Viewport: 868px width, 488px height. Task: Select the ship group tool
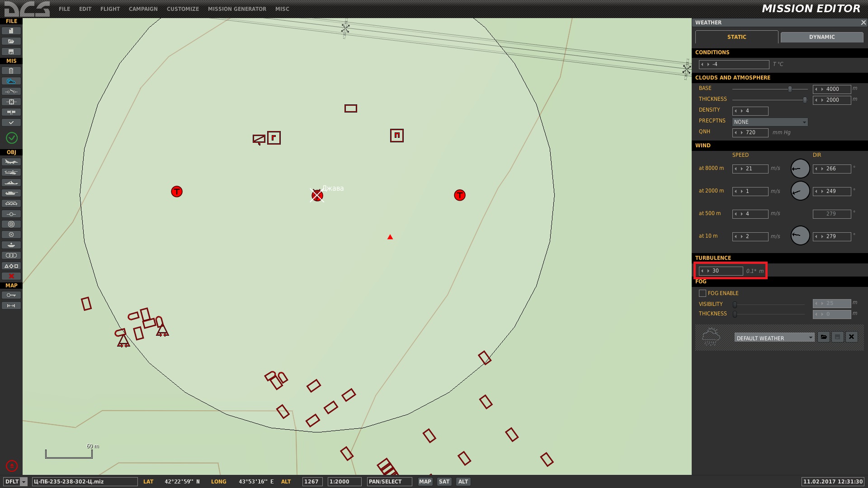[x=11, y=183]
